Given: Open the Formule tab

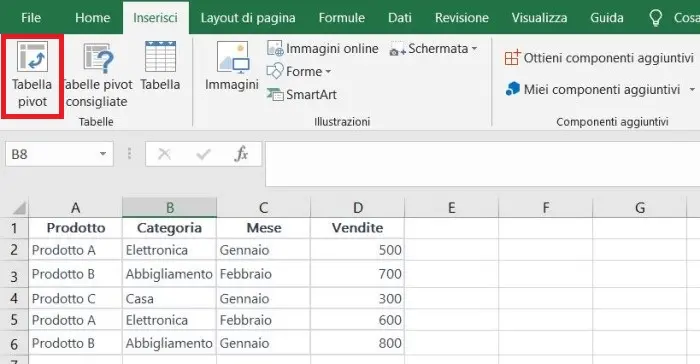Looking at the screenshot, I should pyautogui.click(x=342, y=18).
